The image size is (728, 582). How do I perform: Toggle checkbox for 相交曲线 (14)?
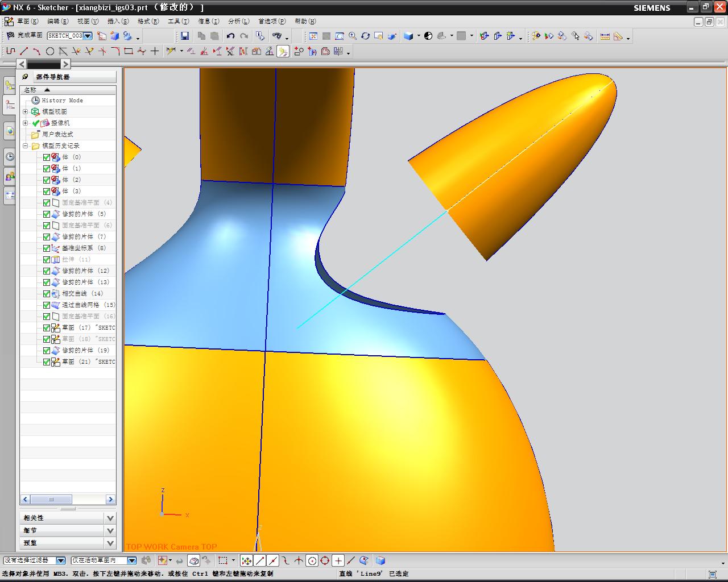tap(47, 294)
